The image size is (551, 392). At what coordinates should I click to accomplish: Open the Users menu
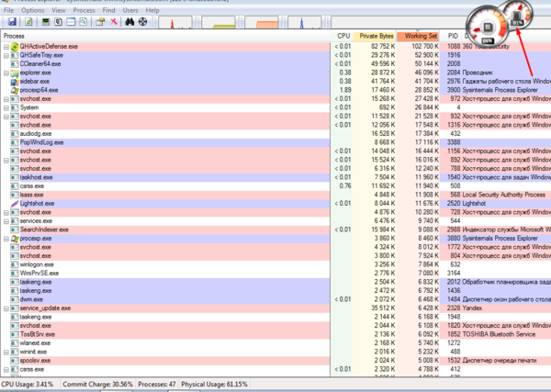130,10
